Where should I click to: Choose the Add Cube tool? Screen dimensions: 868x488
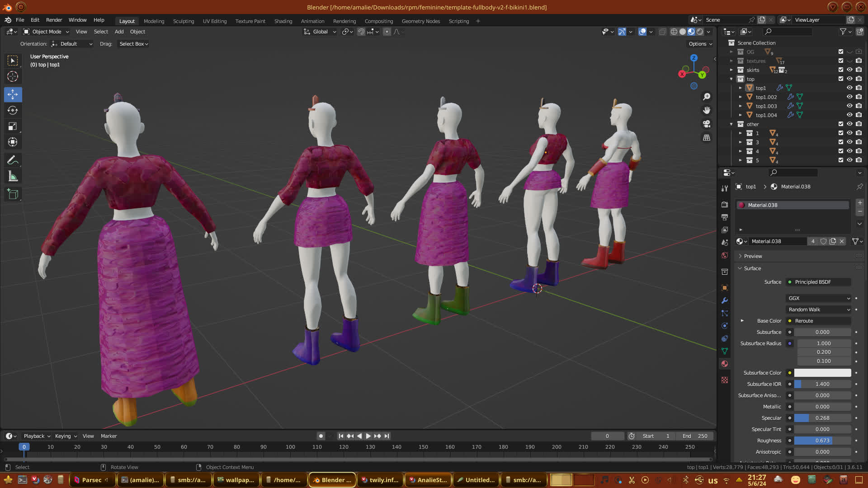[13, 195]
